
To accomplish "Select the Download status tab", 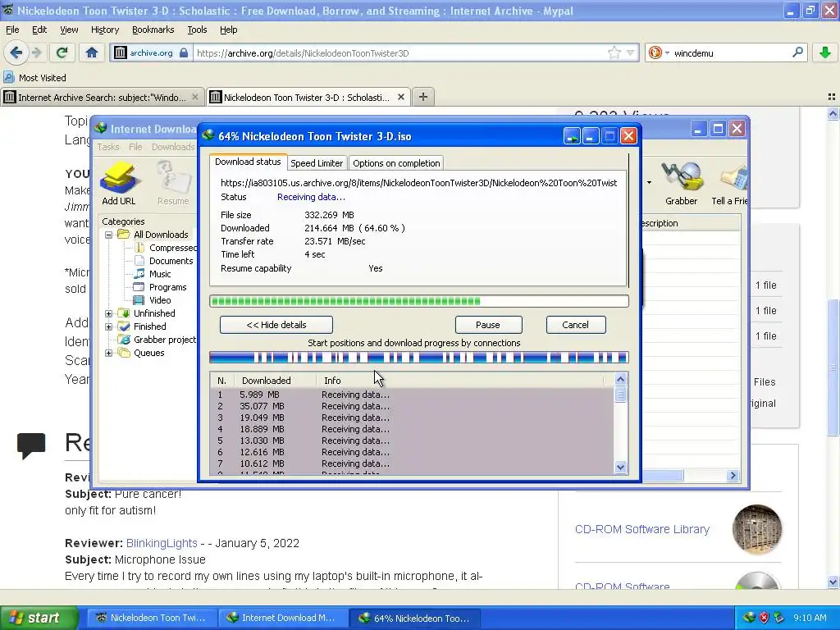I will [248, 162].
